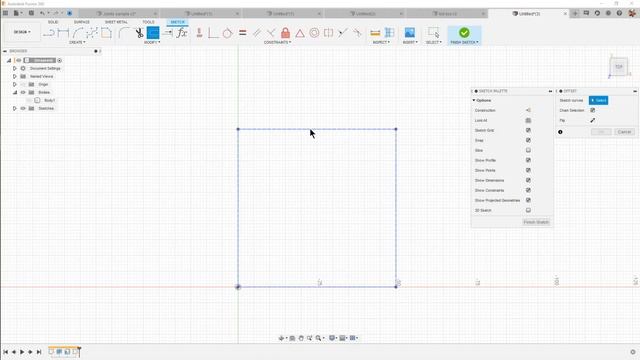Viewport: 640px width, 360px height.
Task: Click Cancel in the Offset dialog
Action: coord(624,132)
